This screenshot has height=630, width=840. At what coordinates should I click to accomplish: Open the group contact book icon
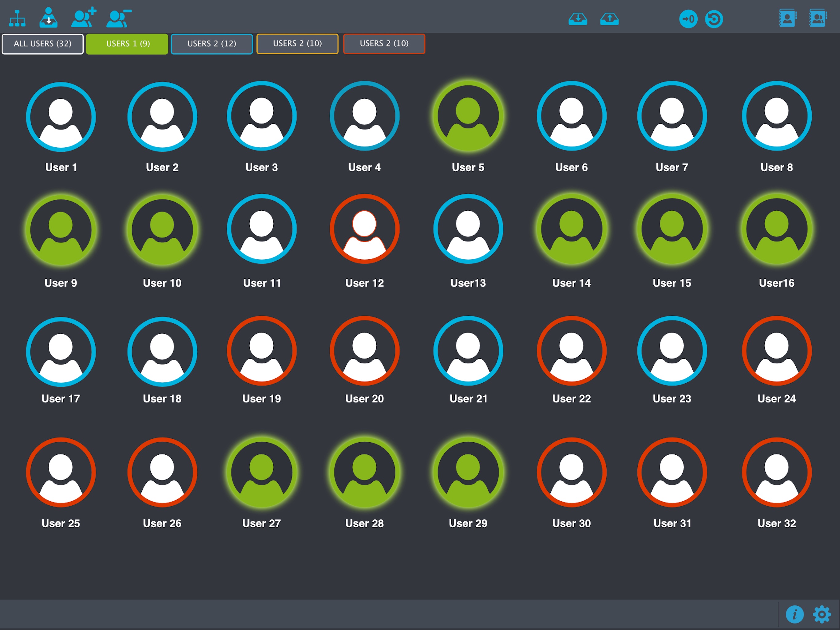pyautogui.click(x=818, y=18)
